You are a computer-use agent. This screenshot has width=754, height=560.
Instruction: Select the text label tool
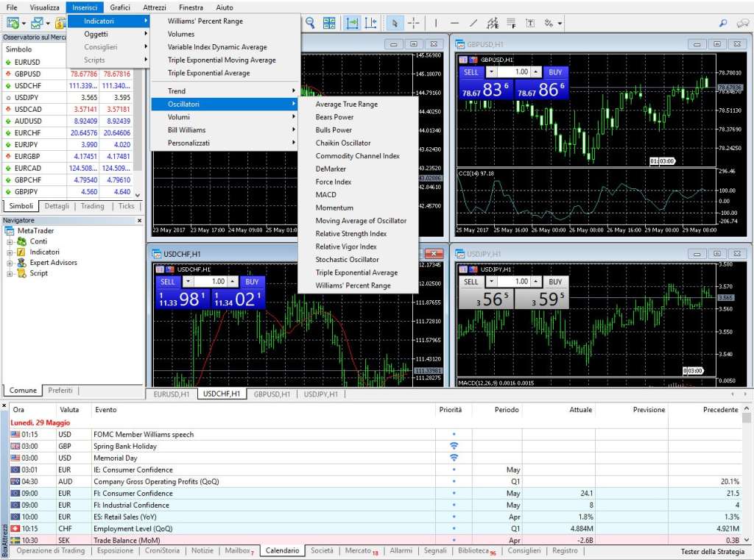530,23
